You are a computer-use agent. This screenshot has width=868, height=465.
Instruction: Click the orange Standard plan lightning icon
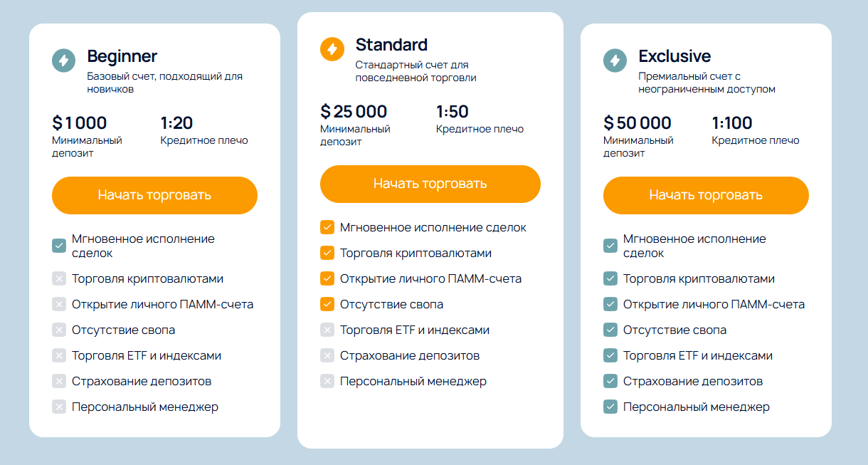click(x=332, y=49)
